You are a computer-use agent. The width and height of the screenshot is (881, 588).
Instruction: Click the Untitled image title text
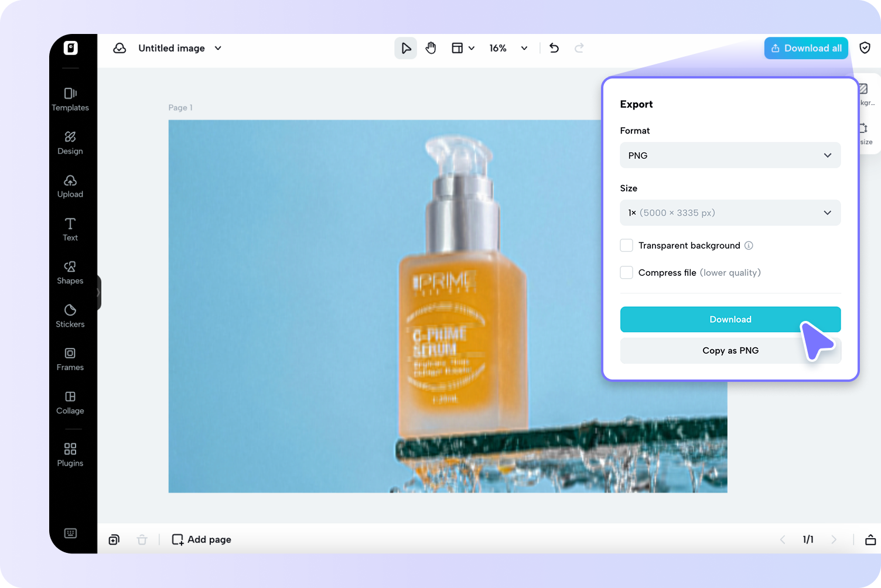pyautogui.click(x=172, y=48)
